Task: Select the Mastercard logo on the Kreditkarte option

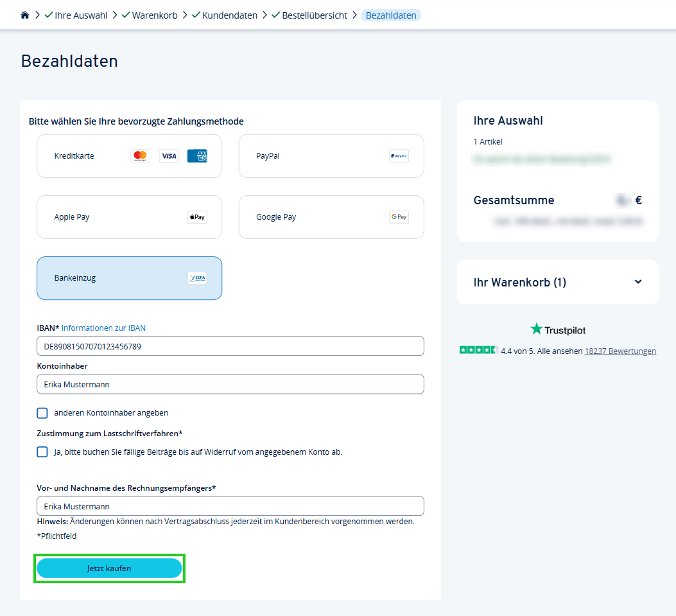Action: [140, 155]
